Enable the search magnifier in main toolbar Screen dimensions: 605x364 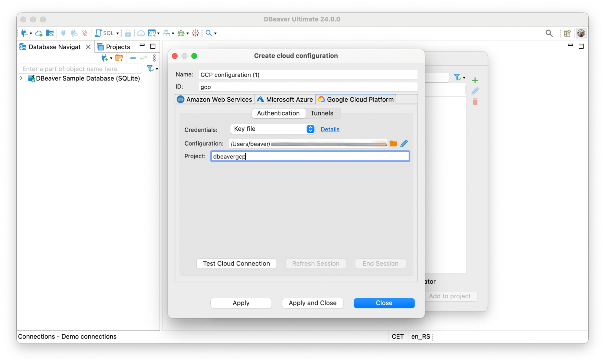click(209, 33)
